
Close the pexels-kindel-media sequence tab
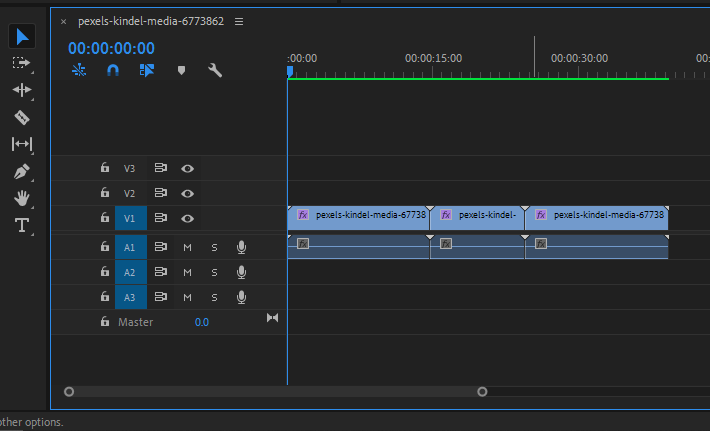63,21
